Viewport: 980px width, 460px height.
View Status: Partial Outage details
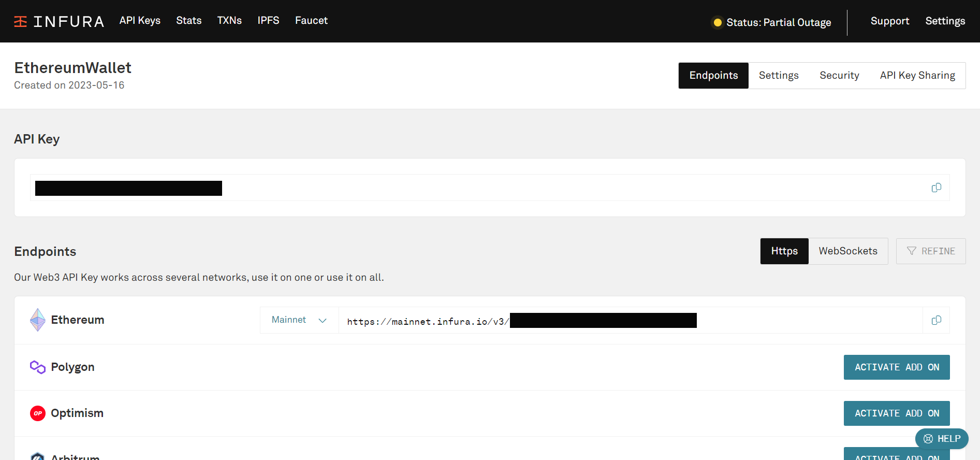(779, 22)
